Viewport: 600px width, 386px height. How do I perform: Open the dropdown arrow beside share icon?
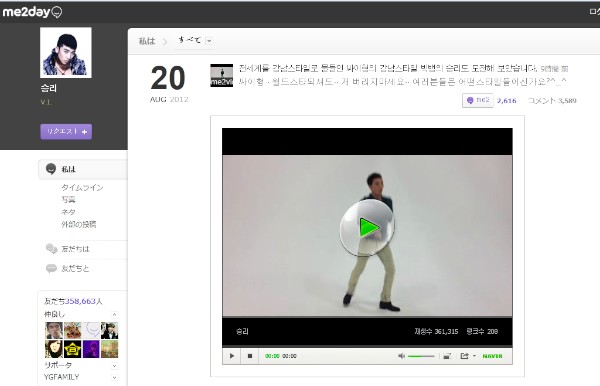pos(474,356)
